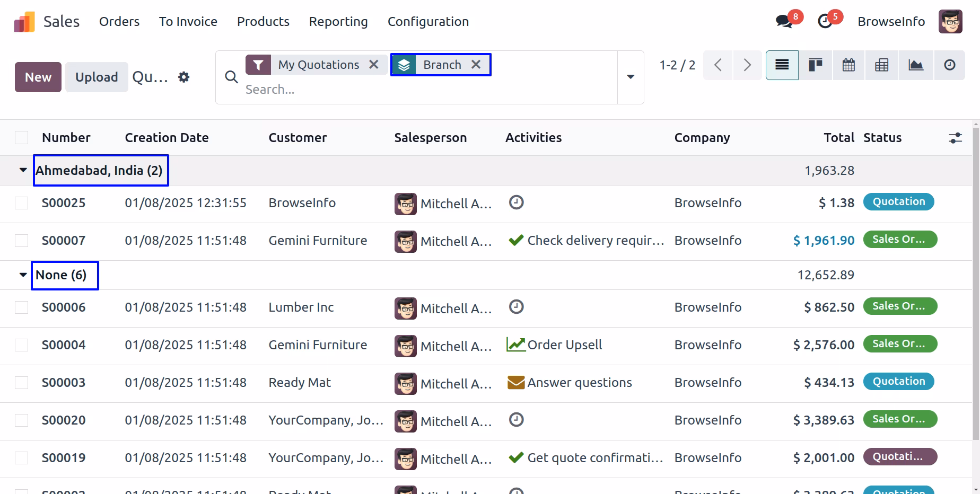Open the To Invoice menu
Image resolution: width=980 pixels, height=494 pixels.
click(x=188, y=22)
